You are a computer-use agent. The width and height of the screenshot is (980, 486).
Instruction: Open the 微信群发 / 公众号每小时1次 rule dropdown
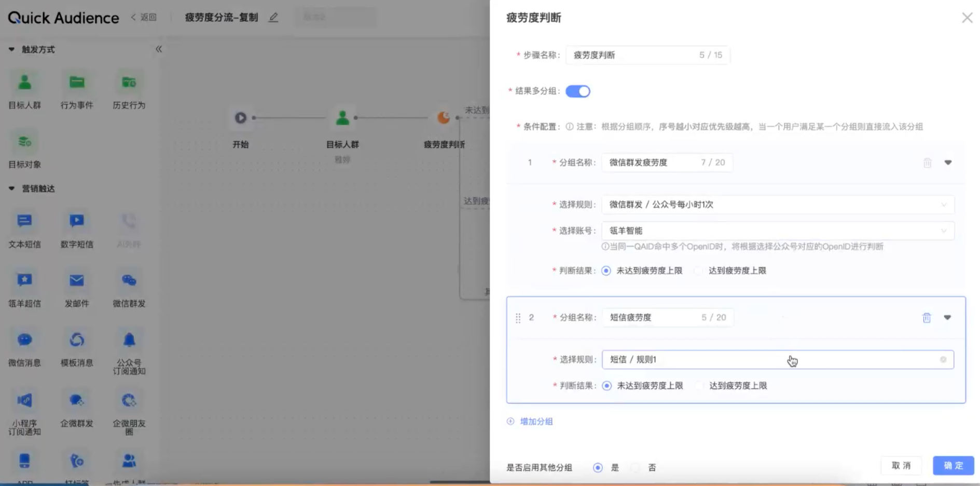(778, 205)
